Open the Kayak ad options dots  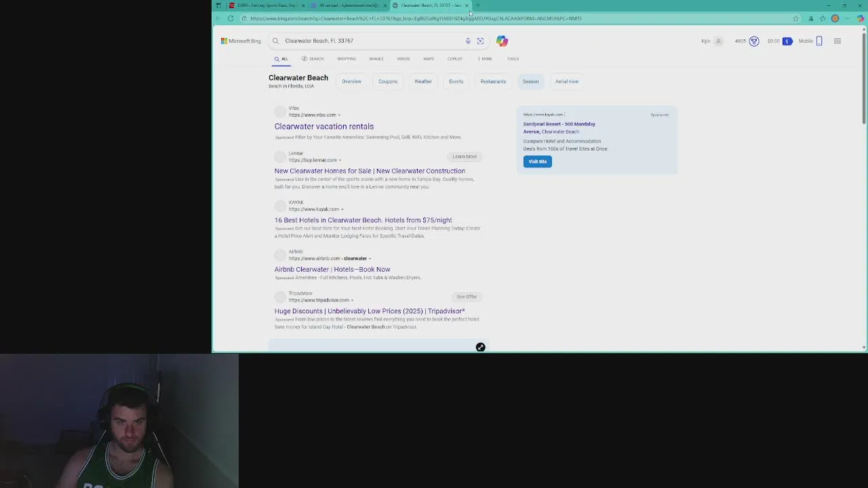pyautogui.click(x=564, y=115)
